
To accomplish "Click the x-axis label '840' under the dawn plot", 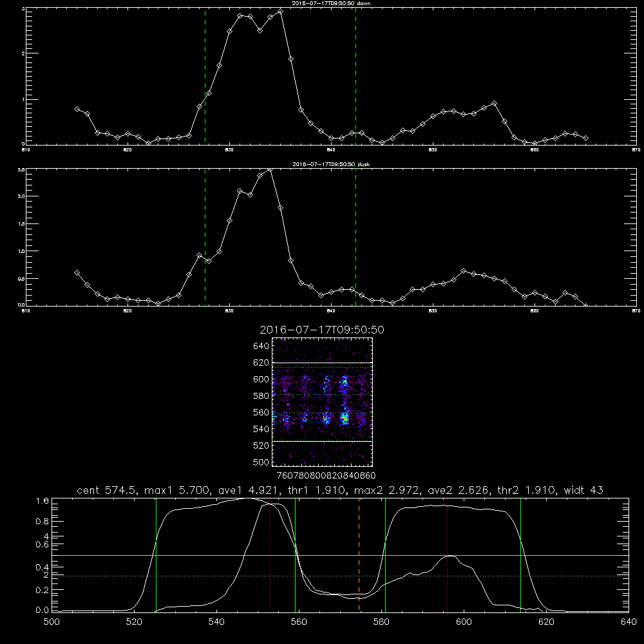I will point(331,150).
